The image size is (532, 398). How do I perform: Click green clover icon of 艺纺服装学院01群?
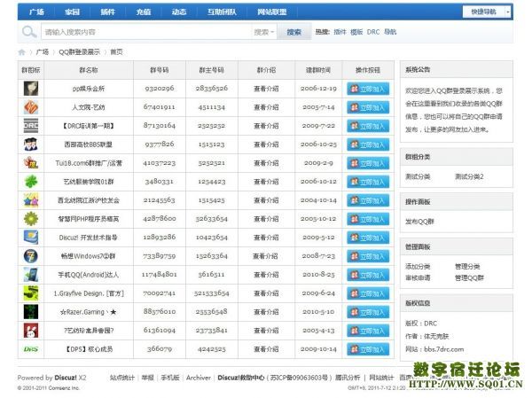(31, 182)
